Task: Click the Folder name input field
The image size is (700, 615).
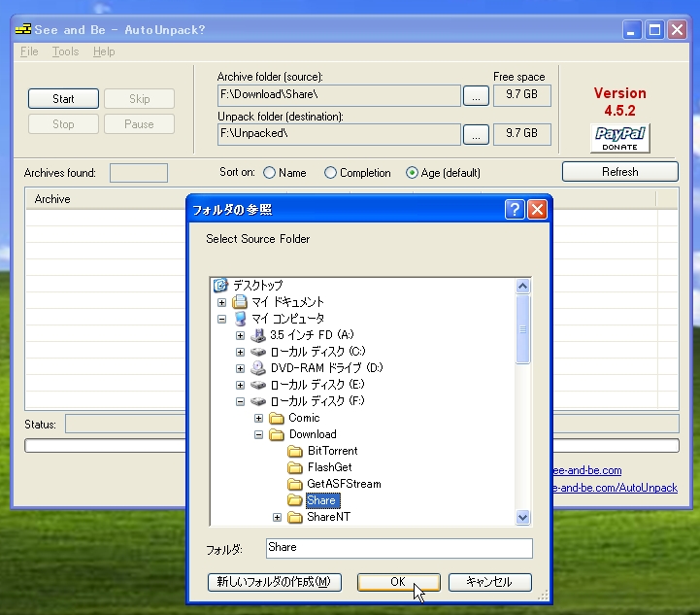Action: tap(399, 548)
